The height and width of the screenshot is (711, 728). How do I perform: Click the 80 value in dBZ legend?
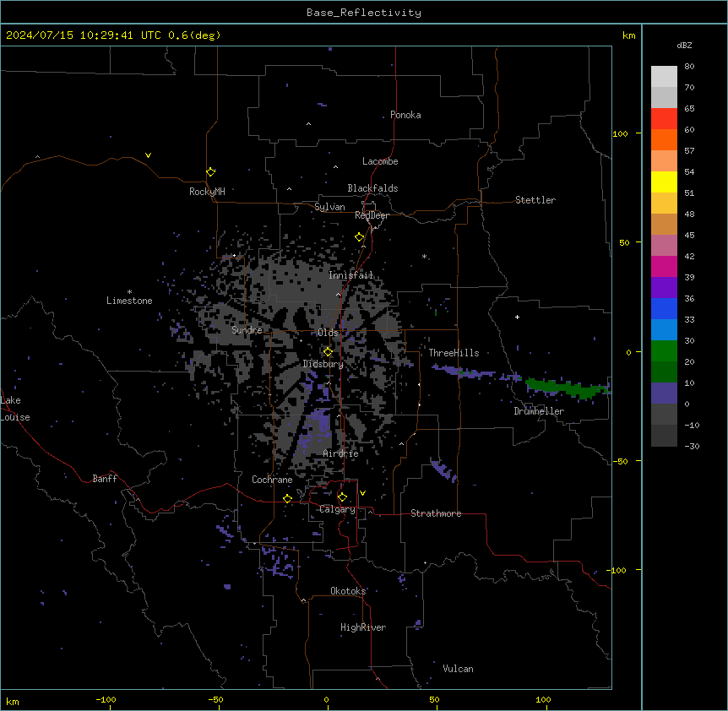pyautogui.click(x=689, y=67)
